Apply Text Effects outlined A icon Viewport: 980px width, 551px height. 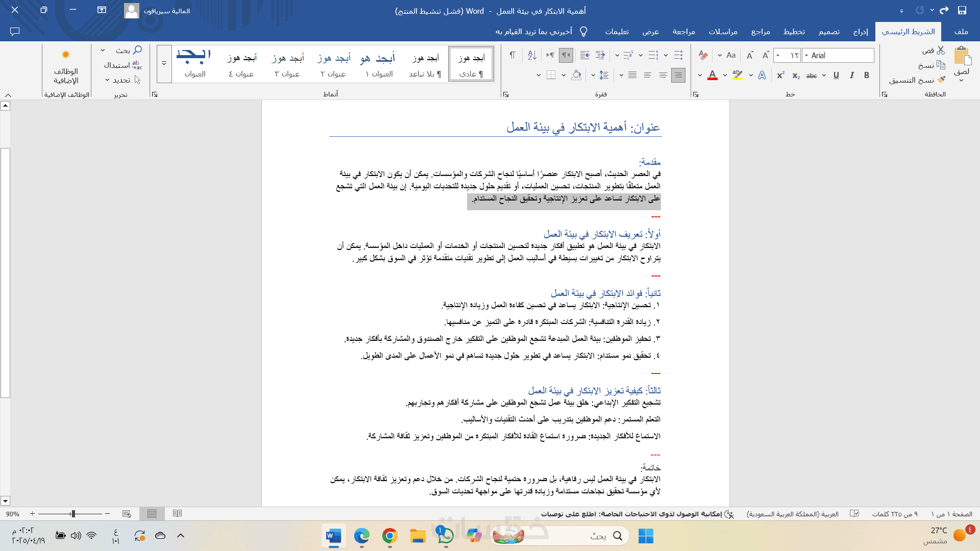762,75
